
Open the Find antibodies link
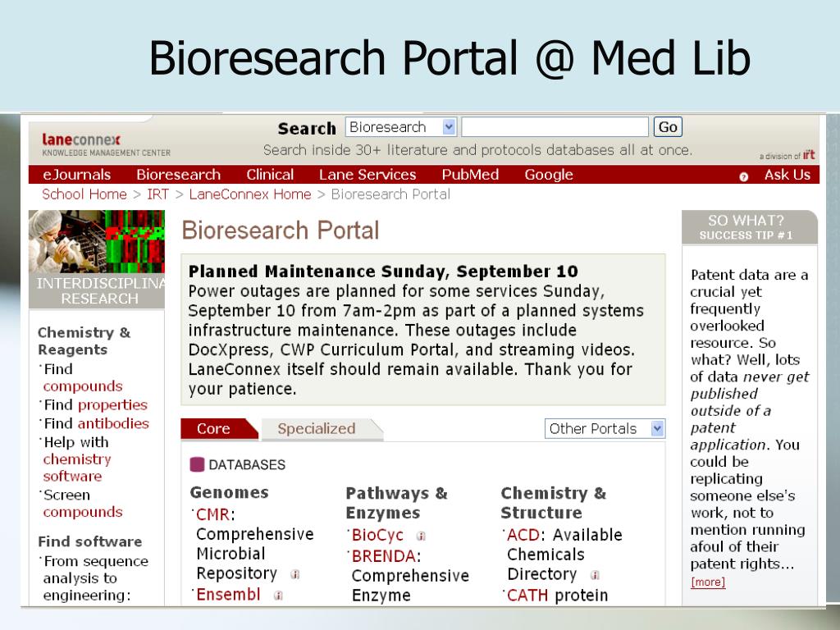pos(113,424)
